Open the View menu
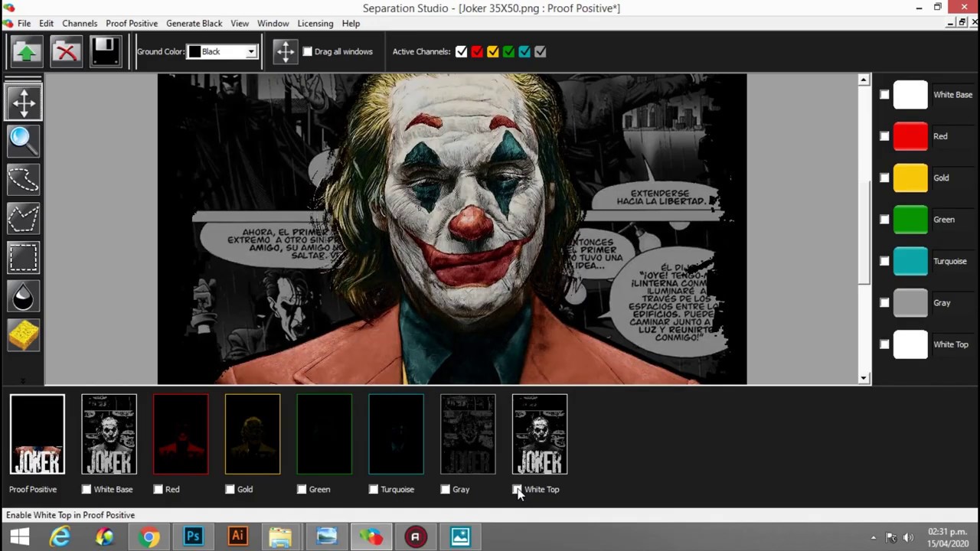 [x=240, y=24]
